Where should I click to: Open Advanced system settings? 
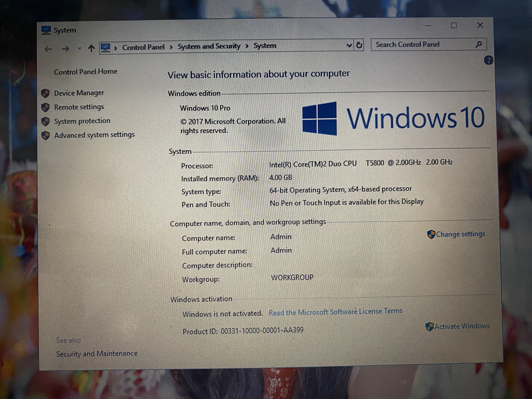click(x=94, y=135)
